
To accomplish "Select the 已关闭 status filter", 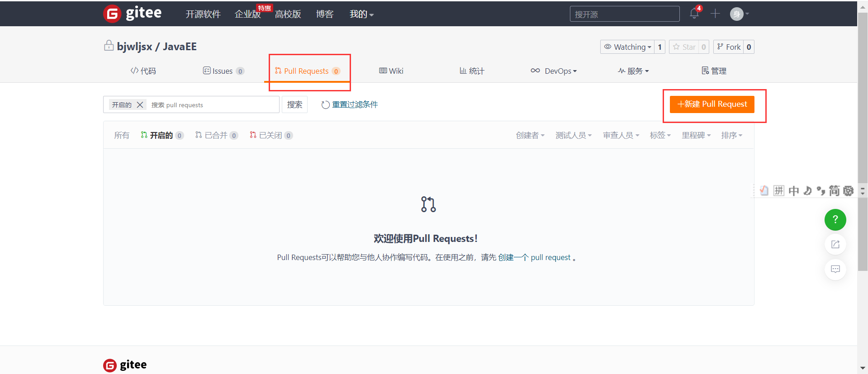I will (271, 135).
